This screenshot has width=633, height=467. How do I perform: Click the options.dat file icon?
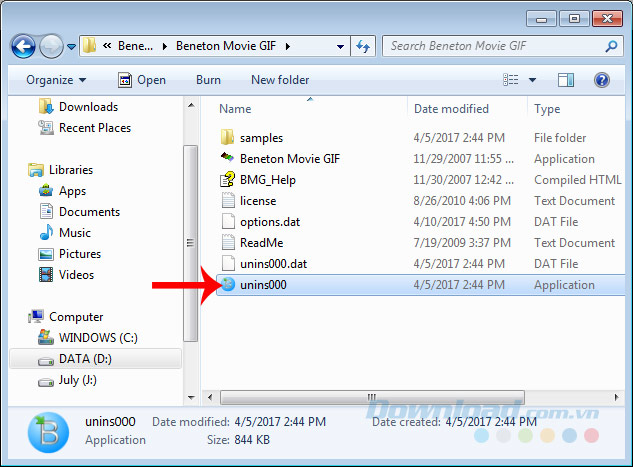click(x=228, y=221)
